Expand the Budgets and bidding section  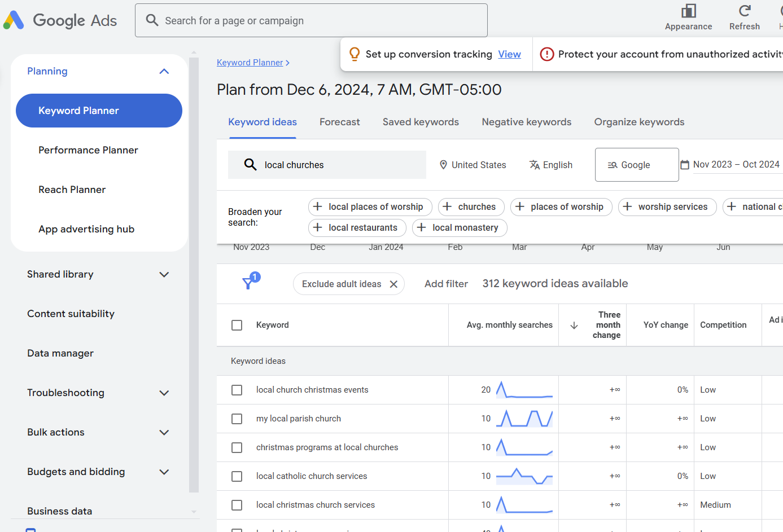pos(164,472)
